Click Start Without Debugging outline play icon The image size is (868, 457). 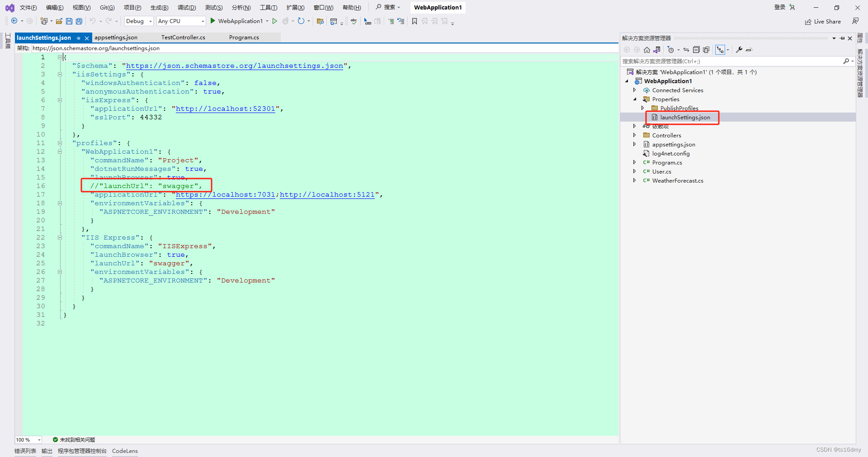(x=274, y=21)
